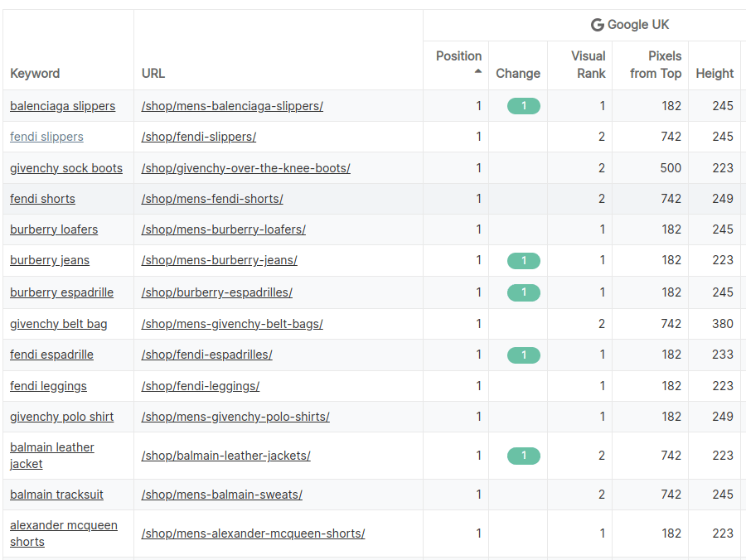
Task: Visit the /shop/givenchy-over-the-knee-boots/ URL
Action: click(x=246, y=168)
